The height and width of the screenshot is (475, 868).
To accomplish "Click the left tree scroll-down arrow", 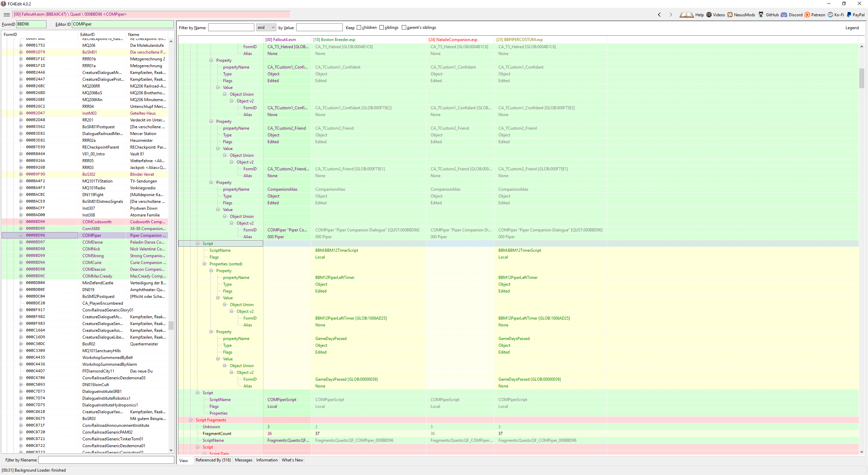I will (x=171, y=450).
